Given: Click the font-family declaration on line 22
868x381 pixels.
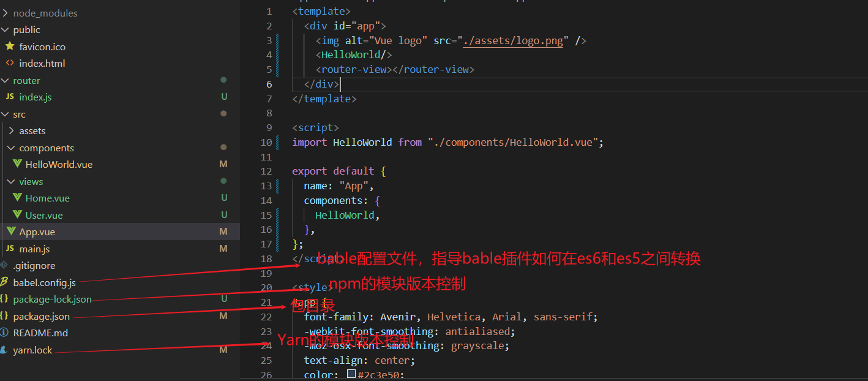Looking at the screenshot, I should [x=451, y=317].
